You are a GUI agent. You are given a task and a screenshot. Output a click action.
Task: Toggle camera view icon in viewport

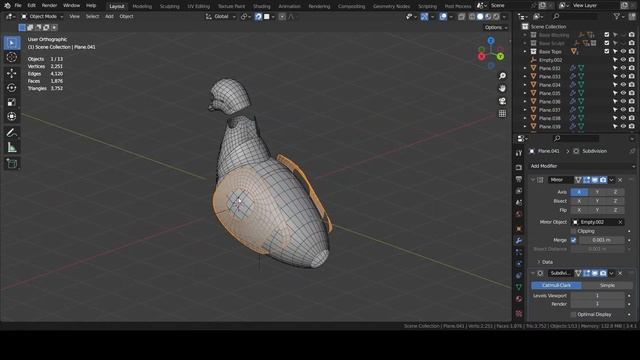tap(502, 101)
